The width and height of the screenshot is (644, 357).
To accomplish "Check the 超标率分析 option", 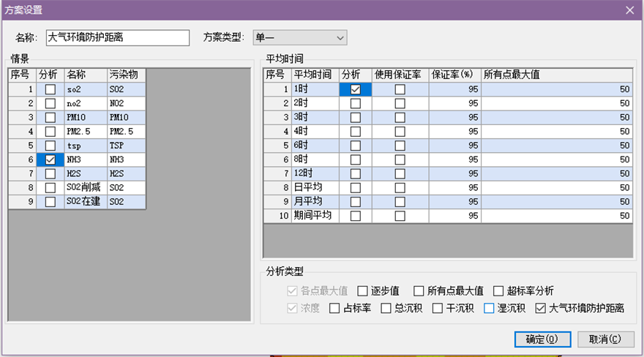I will [x=499, y=290].
